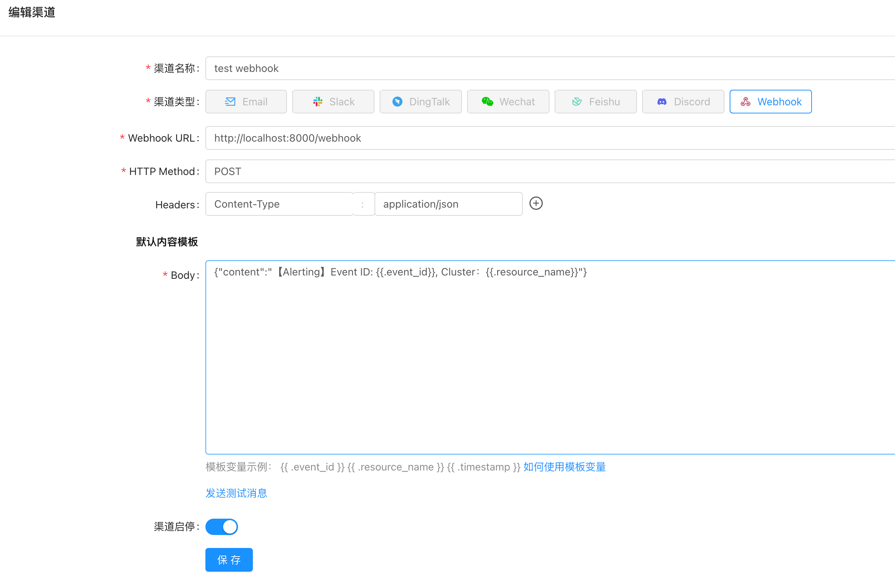Save the channel with 保存 button
Image resolution: width=895 pixels, height=588 pixels.
click(x=229, y=559)
